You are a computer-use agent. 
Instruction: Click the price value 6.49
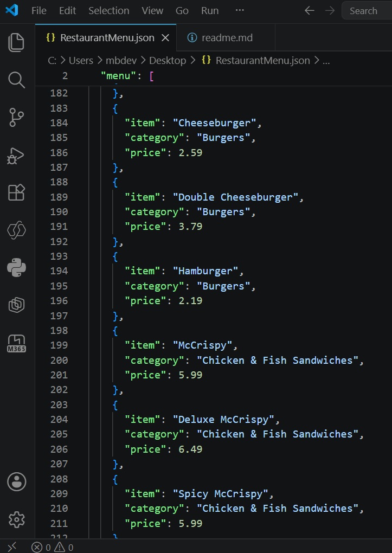coord(190,449)
